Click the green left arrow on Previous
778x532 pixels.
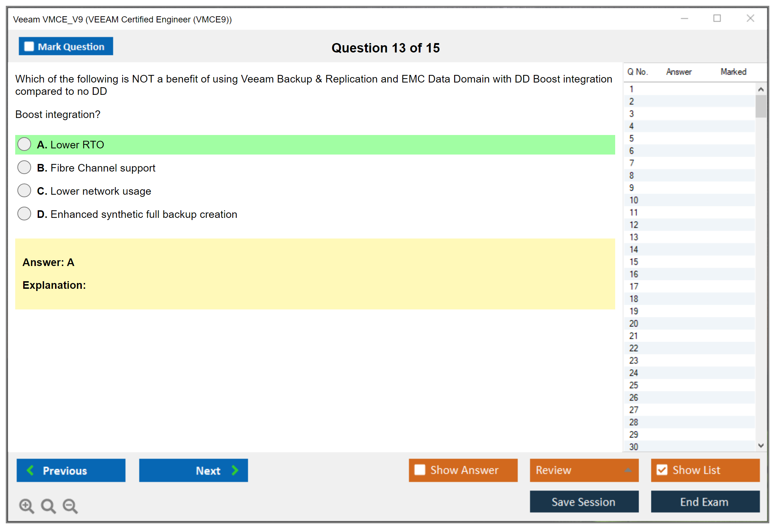[x=30, y=470]
